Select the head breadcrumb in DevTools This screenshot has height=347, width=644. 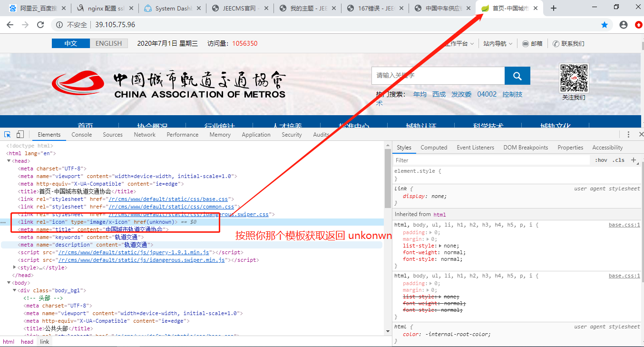pyautogui.click(x=27, y=342)
